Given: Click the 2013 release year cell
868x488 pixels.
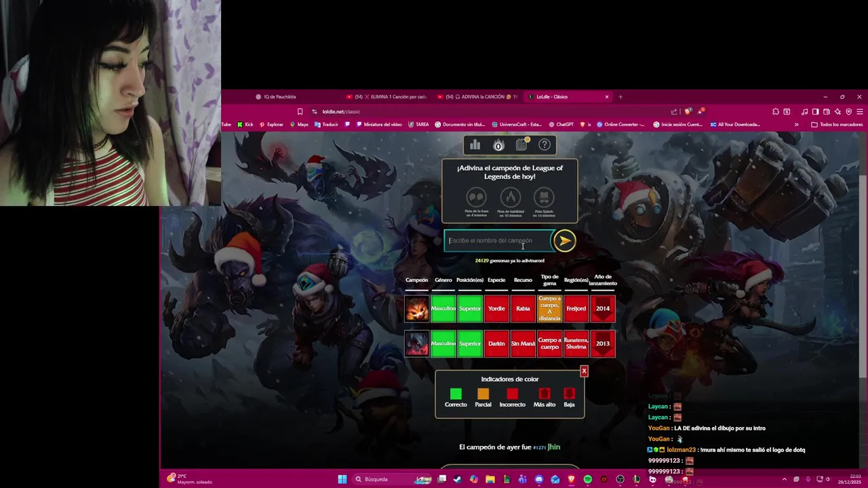Looking at the screenshot, I should [x=603, y=344].
